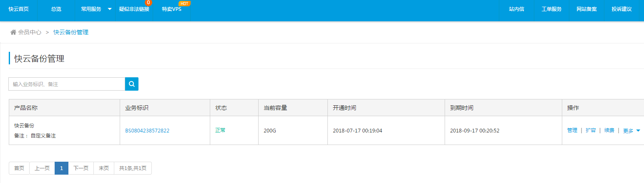Open the 总览 menu item
Image resolution: width=644 pixels, height=183 pixels.
click(56, 9)
